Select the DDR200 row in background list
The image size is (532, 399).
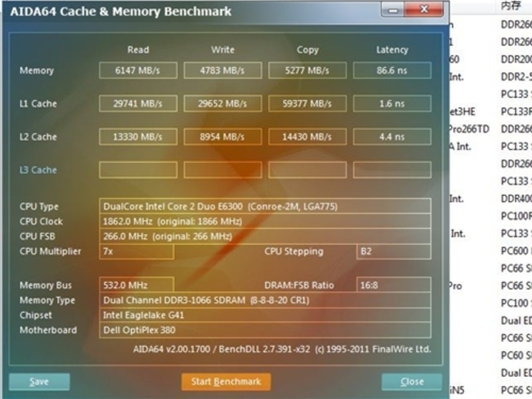tap(516, 59)
